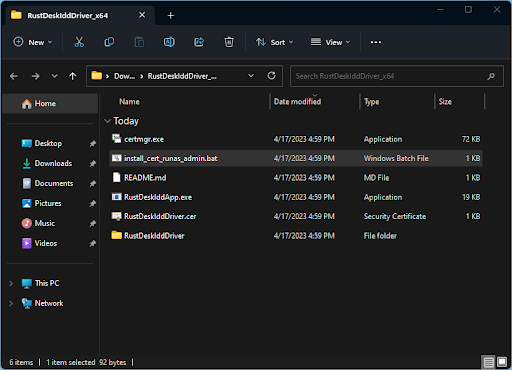Screen dimensions: 512x370
Task: Expand the Network tree node
Action: 11,303
